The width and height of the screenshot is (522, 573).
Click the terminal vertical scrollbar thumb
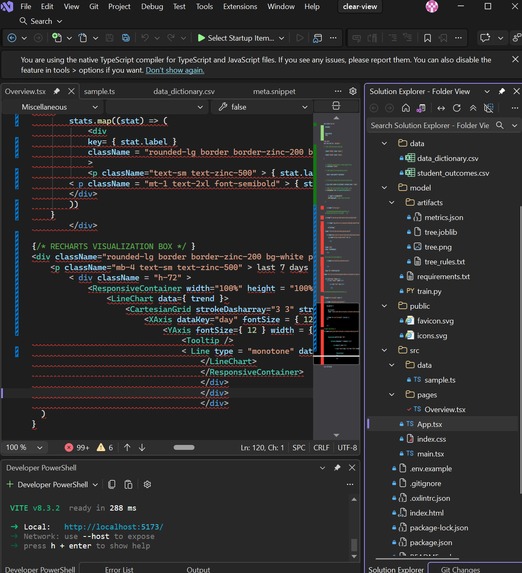(x=354, y=545)
